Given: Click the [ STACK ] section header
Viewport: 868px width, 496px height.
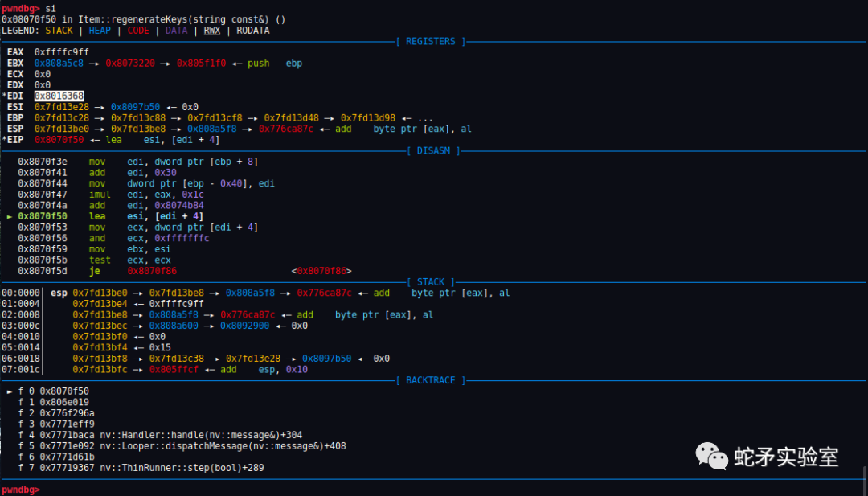Looking at the screenshot, I should point(432,282).
